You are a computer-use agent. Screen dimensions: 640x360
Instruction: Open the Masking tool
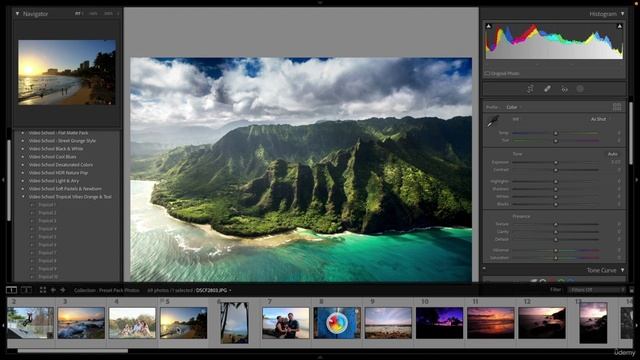580,89
